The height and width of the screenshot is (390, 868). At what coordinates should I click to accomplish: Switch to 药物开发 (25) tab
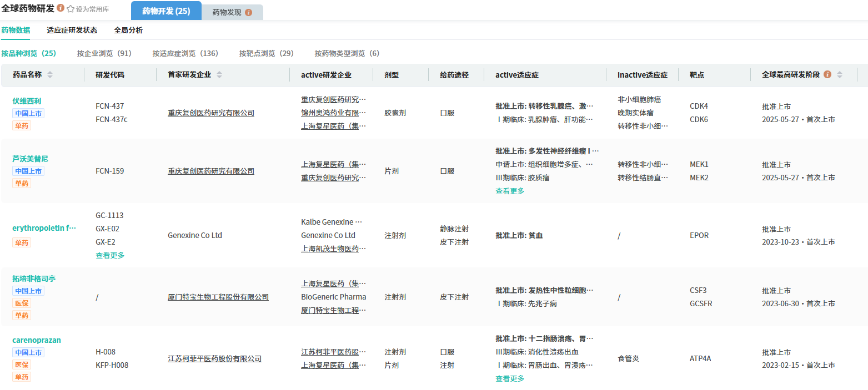[166, 11]
